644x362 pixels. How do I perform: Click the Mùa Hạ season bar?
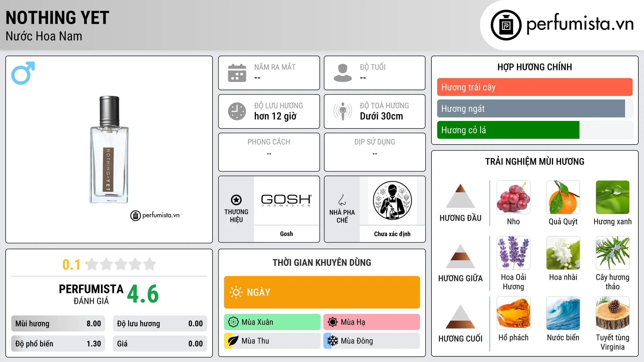coord(372,322)
